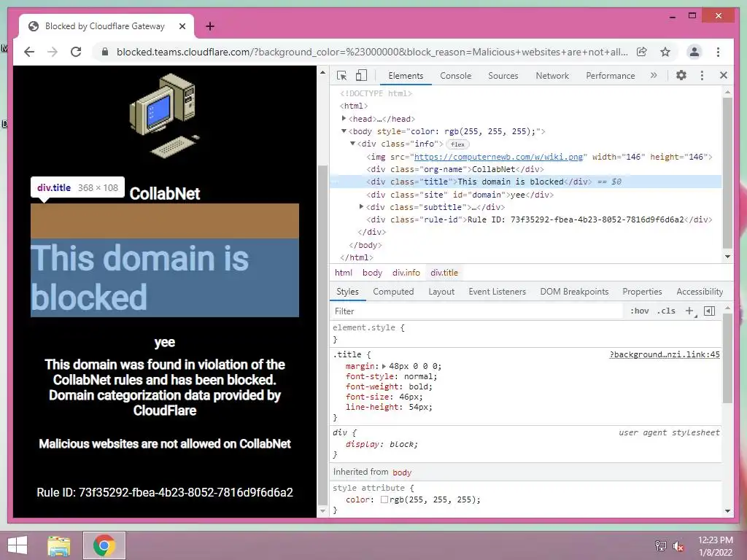Expand the div class subtitle node
Screen dimensions: 747x560
tap(361, 206)
